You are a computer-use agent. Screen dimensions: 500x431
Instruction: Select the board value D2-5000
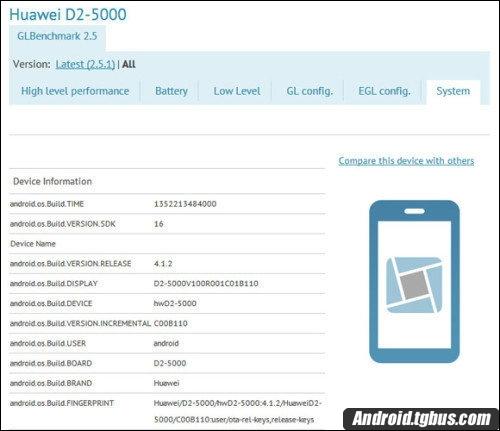click(x=170, y=363)
